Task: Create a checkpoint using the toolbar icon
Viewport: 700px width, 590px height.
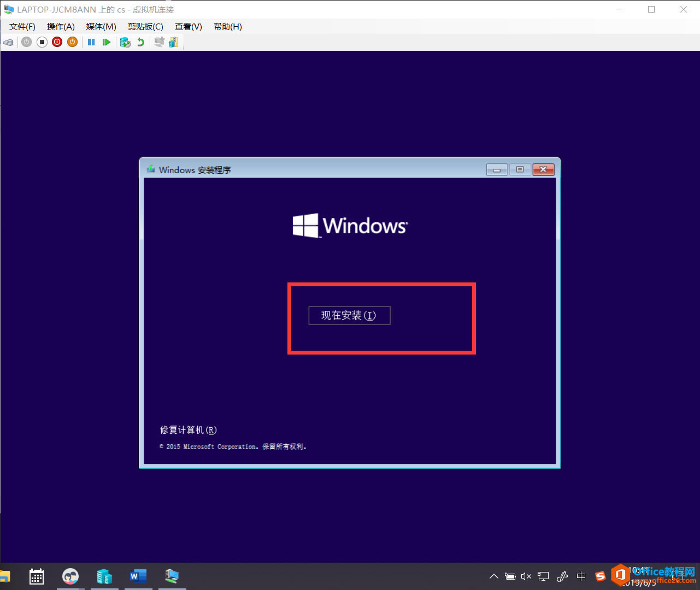Action: click(125, 42)
